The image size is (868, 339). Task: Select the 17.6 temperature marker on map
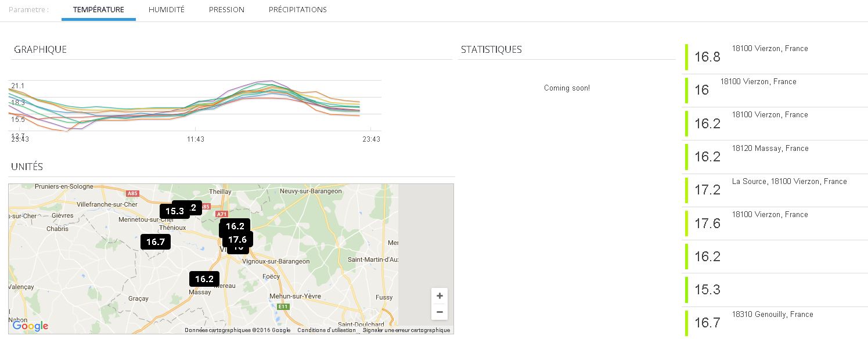click(237, 239)
